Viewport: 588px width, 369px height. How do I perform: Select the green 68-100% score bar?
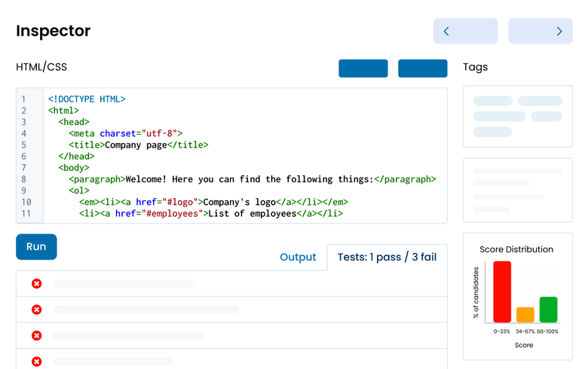pyautogui.click(x=548, y=309)
